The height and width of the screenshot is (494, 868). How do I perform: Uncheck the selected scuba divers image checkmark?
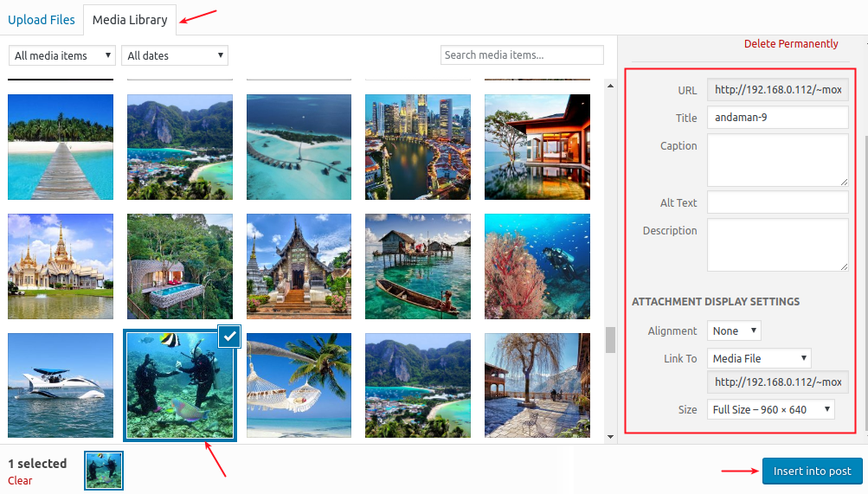click(229, 337)
